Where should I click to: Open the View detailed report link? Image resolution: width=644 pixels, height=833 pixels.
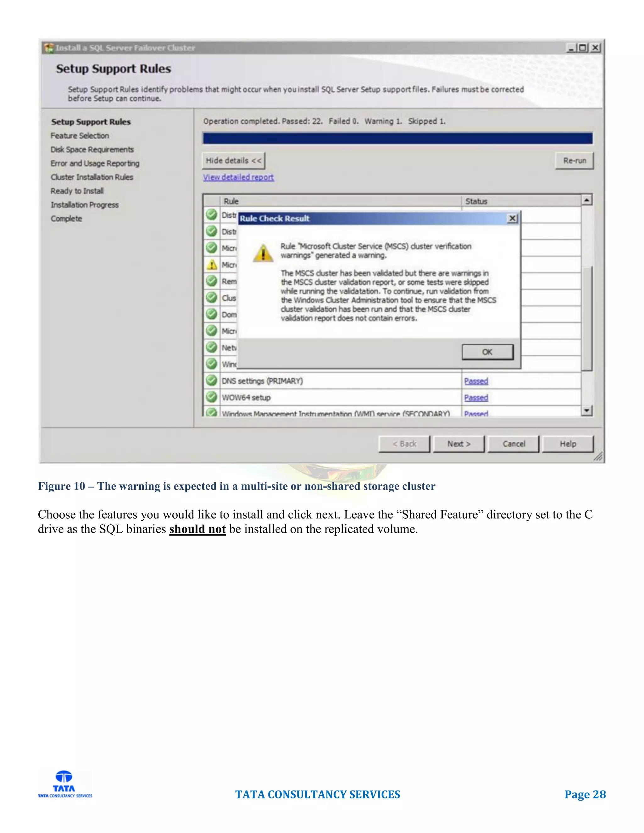[238, 177]
